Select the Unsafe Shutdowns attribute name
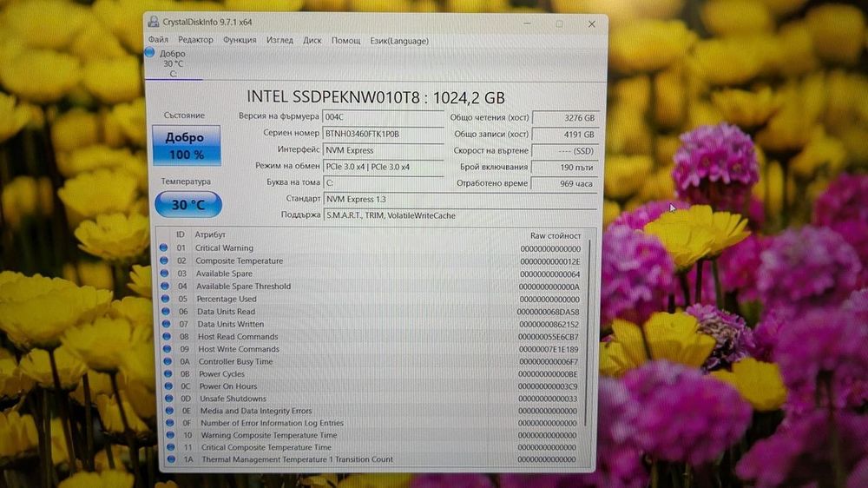Screen dimensions: 868x488 point(233,399)
